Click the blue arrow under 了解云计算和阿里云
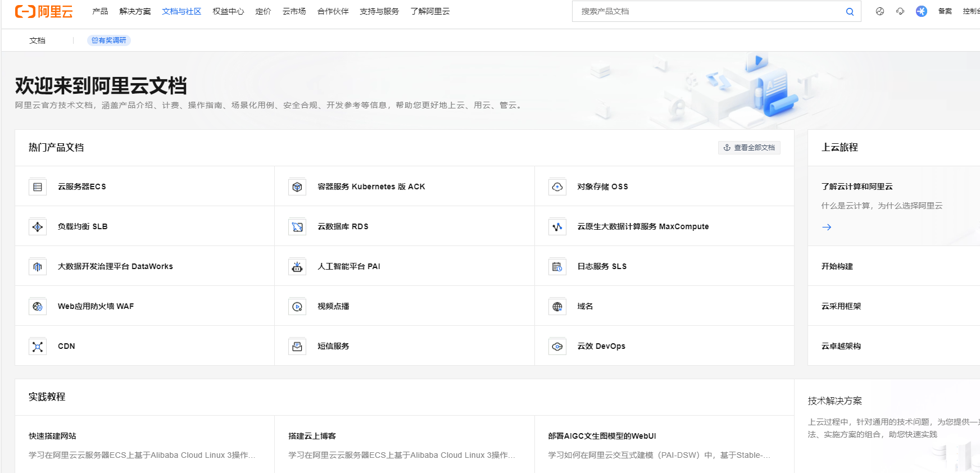 pyautogui.click(x=827, y=227)
